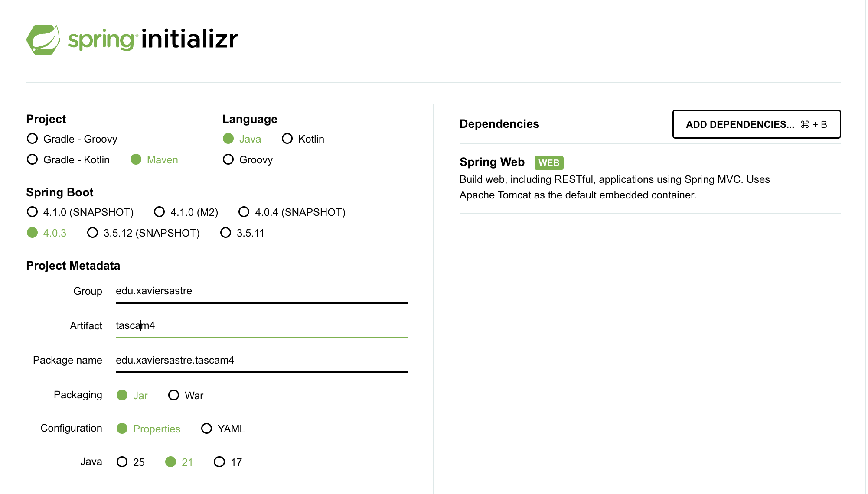868x494 pixels.
Task: Set Java version to 25
Action: pyautogui.click(x=122, y=462)
